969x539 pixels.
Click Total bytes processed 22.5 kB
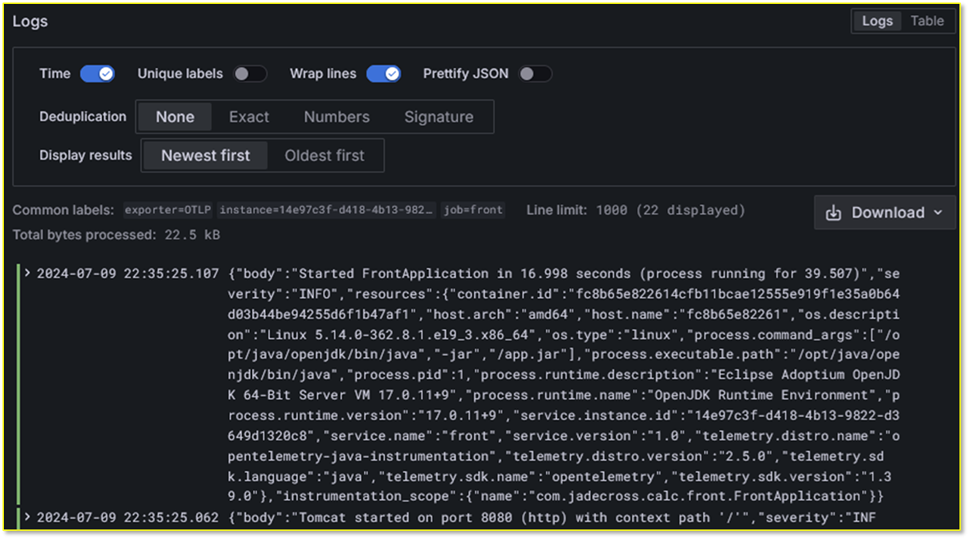116,235
